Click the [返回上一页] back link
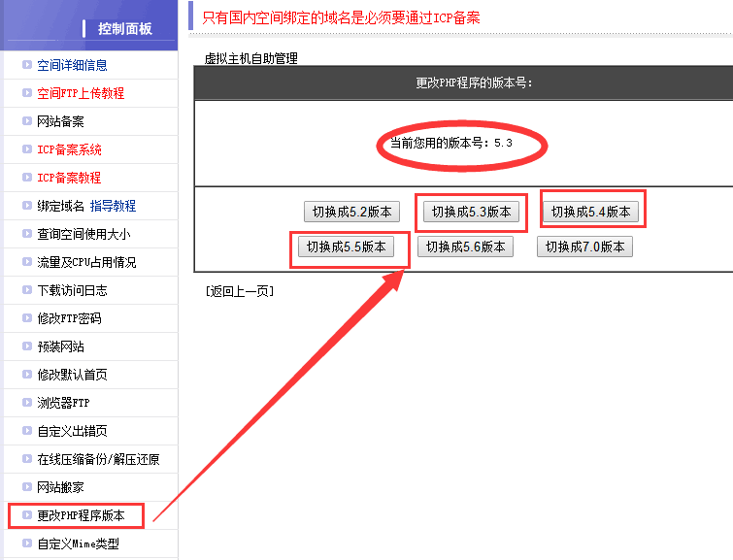The width and height of the screenshot is (733, 560). click(x=240, y=292)
